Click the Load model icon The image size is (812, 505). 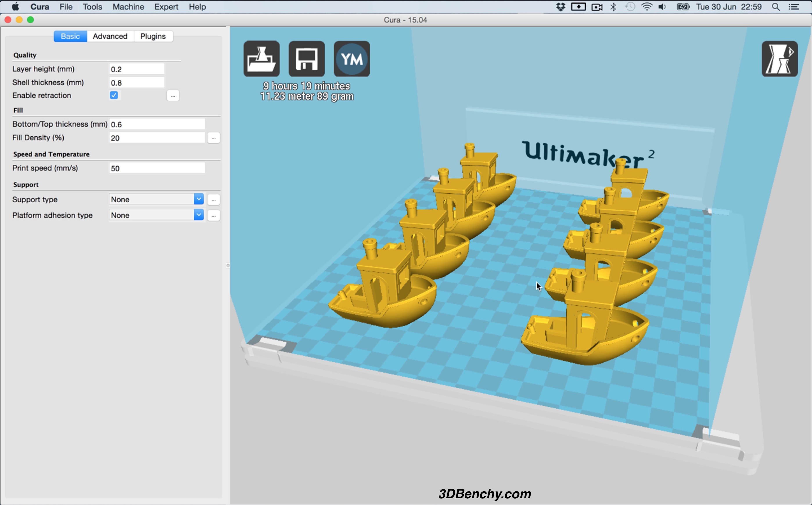tap(261, 59)
